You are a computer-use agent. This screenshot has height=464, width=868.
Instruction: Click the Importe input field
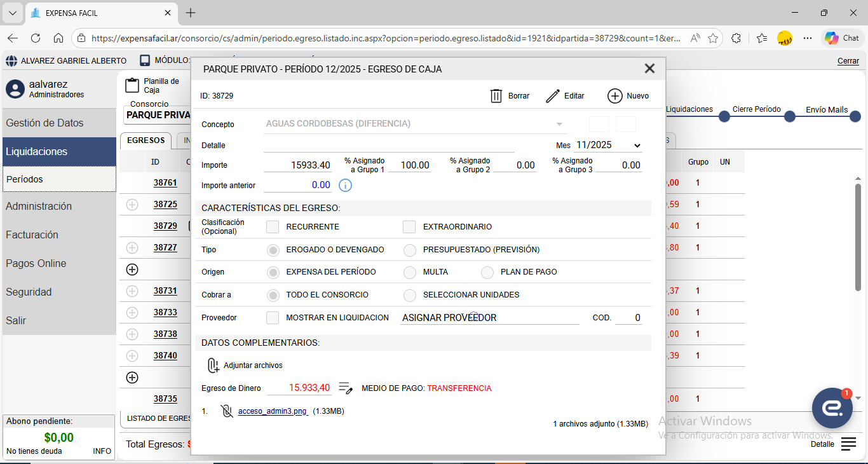tap(297, 165)
